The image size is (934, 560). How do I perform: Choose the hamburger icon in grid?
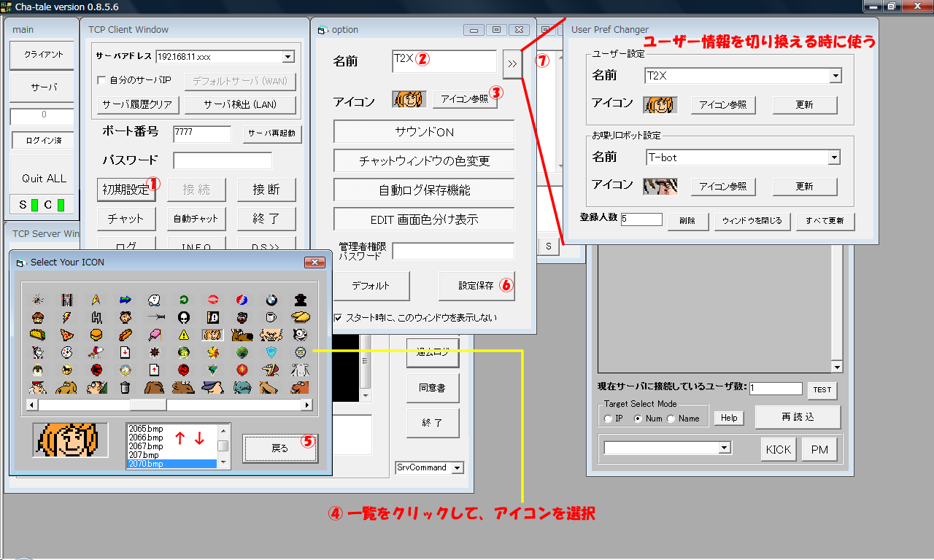tap(96, 335)
